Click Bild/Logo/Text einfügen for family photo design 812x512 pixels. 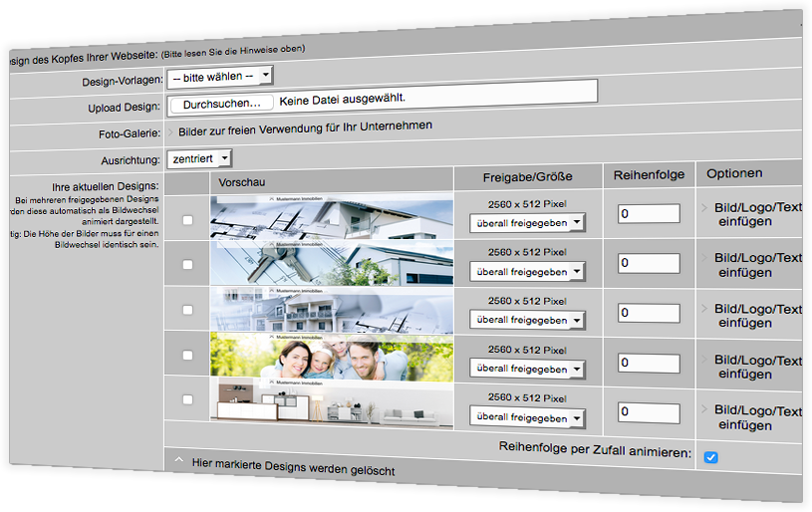757,367
